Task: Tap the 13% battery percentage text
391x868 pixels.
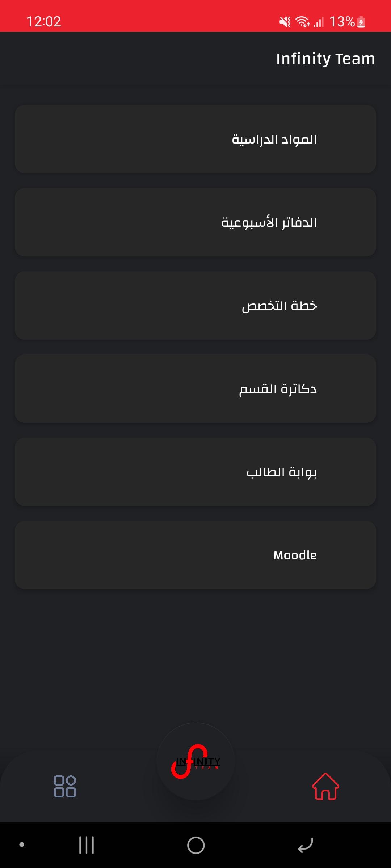Action: [342, 22]
